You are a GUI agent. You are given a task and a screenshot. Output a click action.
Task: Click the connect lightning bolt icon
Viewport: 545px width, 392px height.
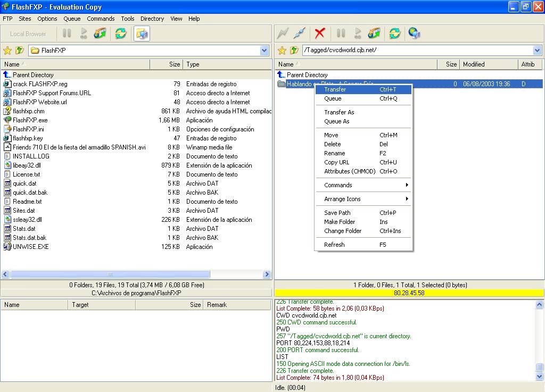283,34
